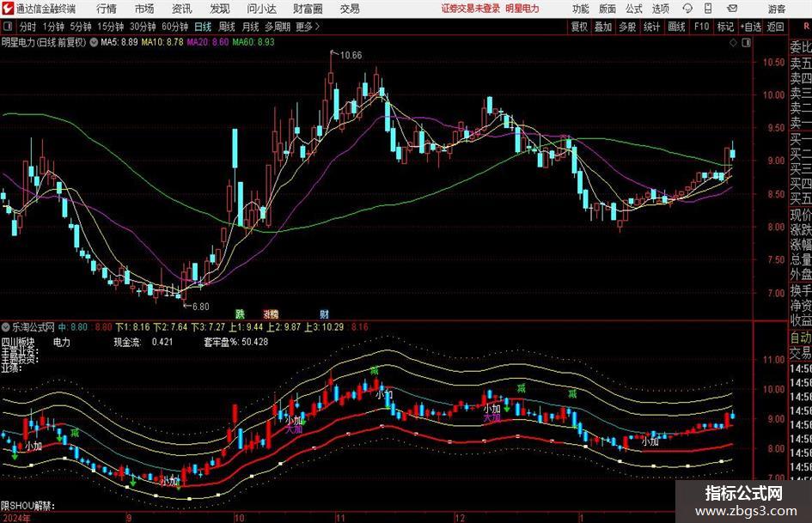Click the month 10 marker on the time axis
This screenshot has height=523, width=812.
coord(239,518)
